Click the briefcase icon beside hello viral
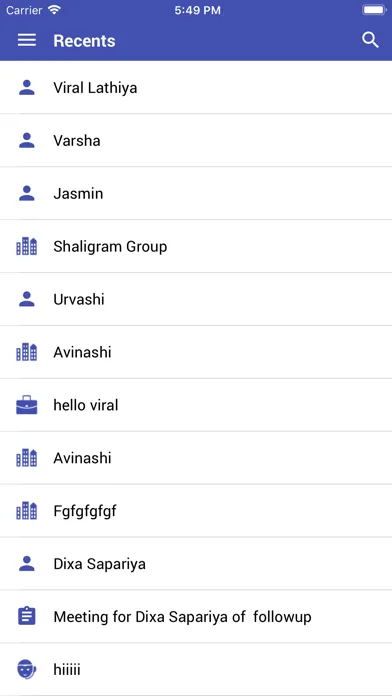 point(27,405)
